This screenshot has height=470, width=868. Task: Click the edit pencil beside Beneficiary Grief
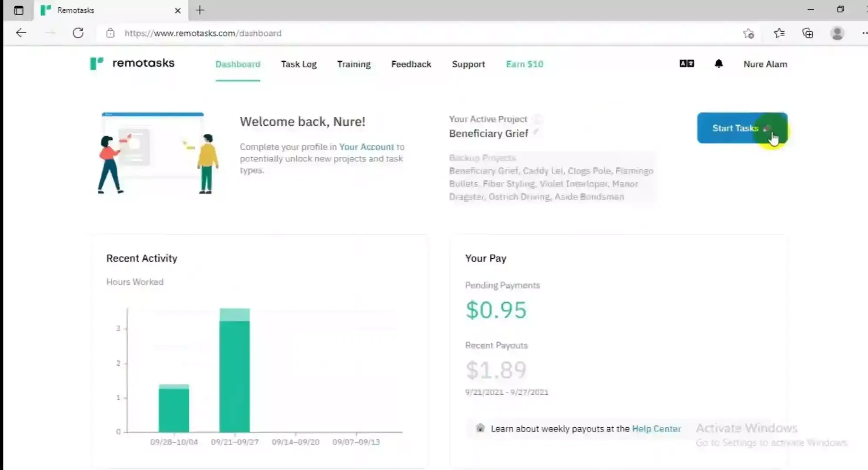536,132
